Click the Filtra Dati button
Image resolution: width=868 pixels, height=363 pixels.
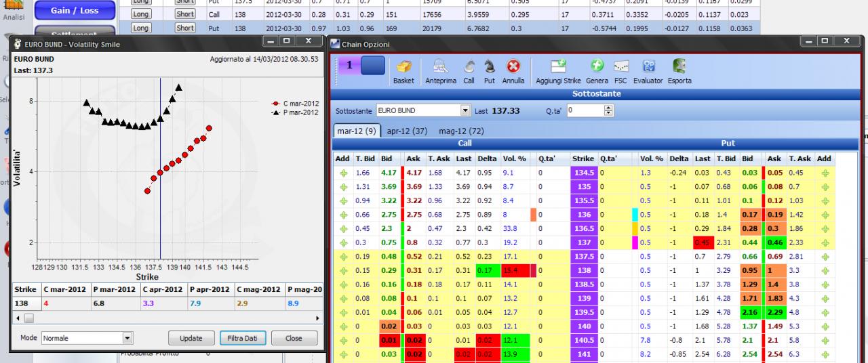click(243, 338)
